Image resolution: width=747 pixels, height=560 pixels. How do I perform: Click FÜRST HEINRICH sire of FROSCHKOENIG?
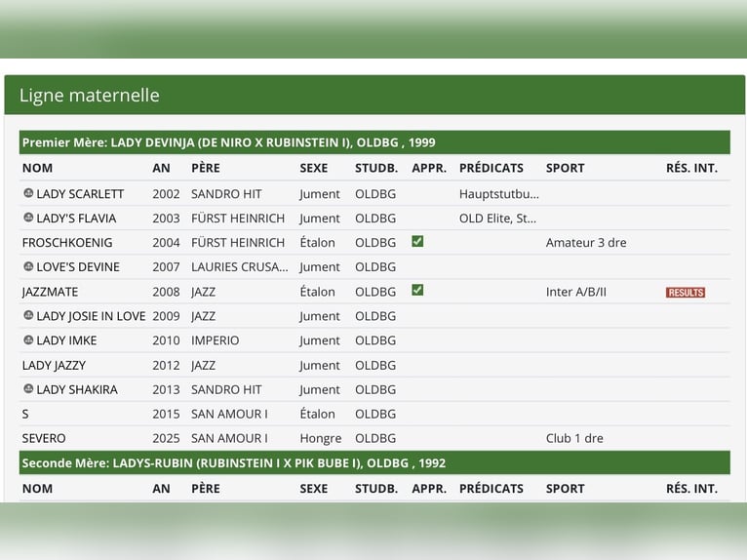238,243
